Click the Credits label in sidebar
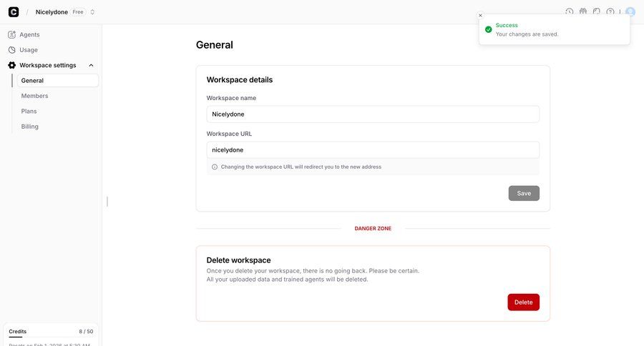This screenshot has width=644, height=346. pos(18,331)
